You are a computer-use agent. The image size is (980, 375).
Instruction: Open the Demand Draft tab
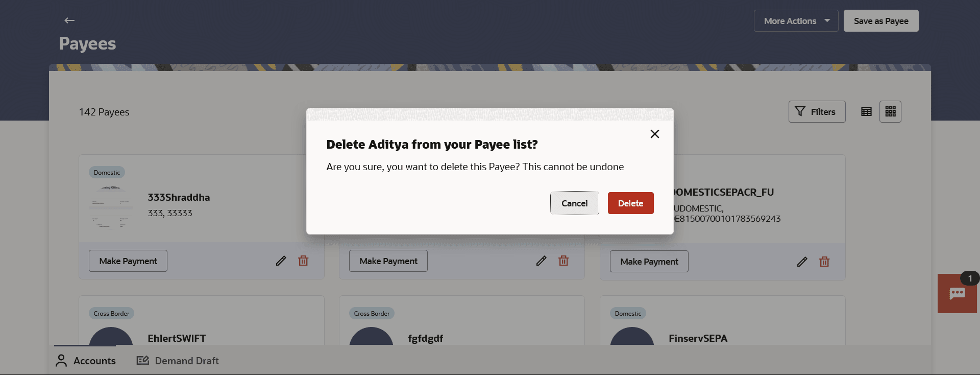[178, 361]
